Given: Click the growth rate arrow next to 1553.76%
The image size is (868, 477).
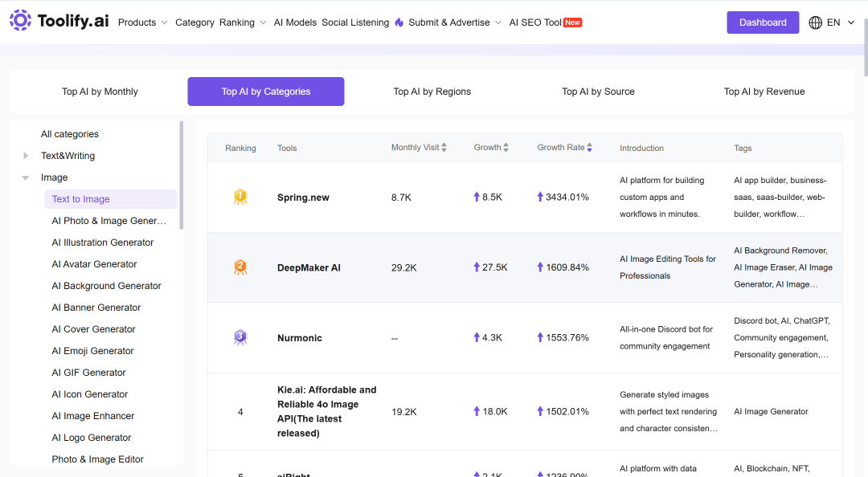Looking at the screenshot, I should coord(540,337).
